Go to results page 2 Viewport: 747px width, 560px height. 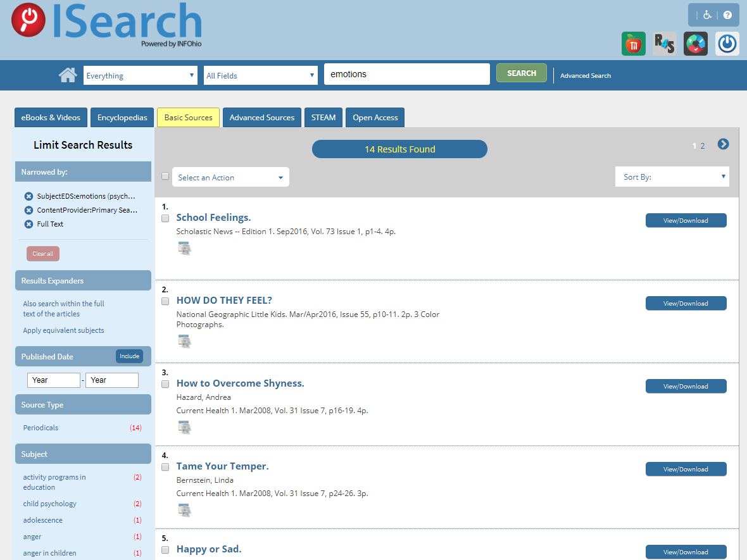pos(703,146)
